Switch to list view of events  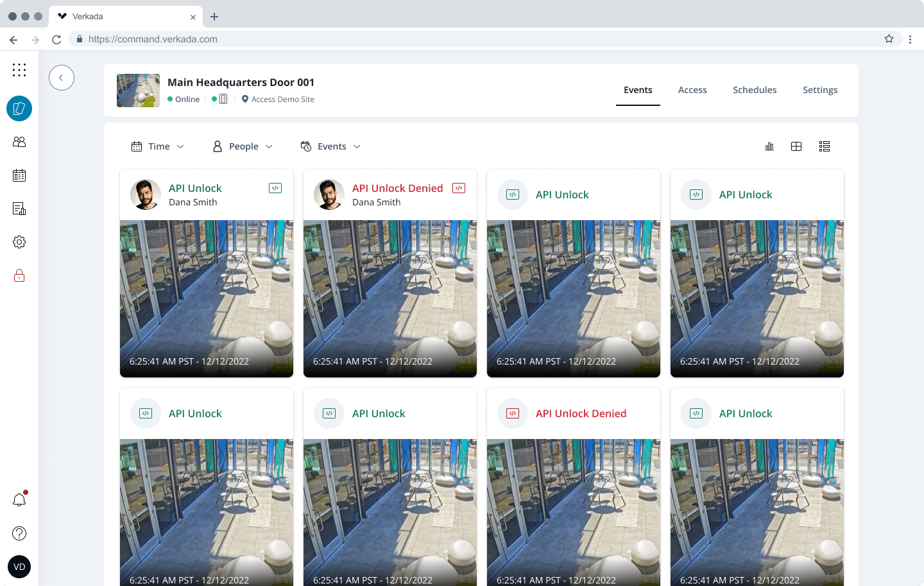coord(825,146)
